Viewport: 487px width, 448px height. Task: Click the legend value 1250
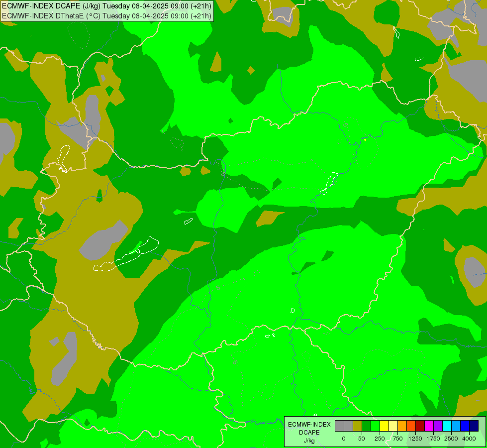point(415,439)
